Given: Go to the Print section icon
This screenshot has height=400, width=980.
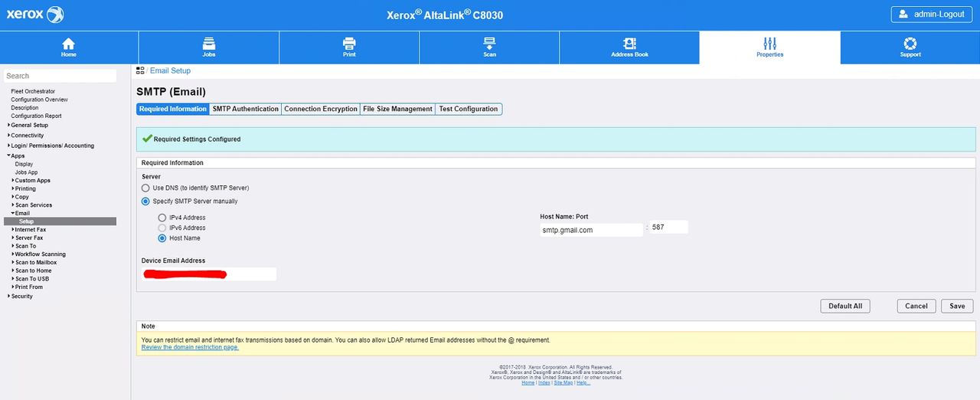Looking at the screenshot, I should [x=349, y=44].
